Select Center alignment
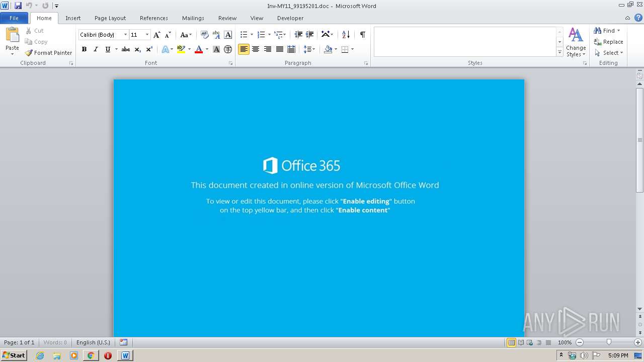 click(x=256, y=49)
